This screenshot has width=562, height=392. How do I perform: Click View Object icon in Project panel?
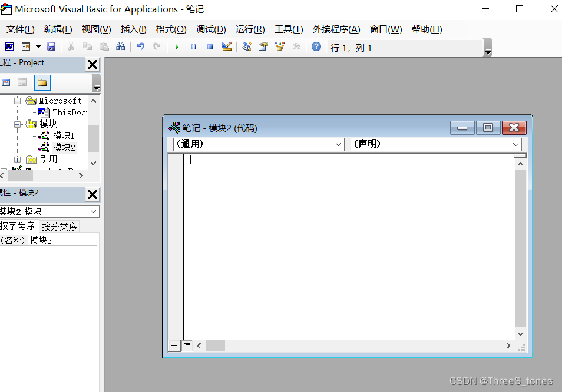click(x=22, y=82)
